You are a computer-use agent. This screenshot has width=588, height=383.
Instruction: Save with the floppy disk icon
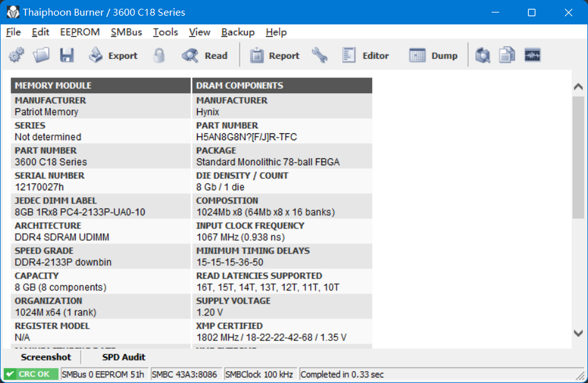click(x=67, y=56)
